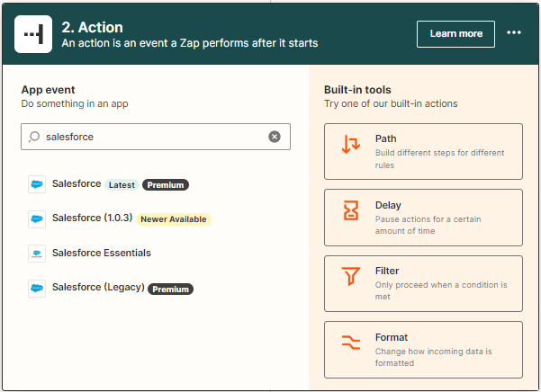Open the Format built-in tool title
Viewport: 541px width, 392px height.
[x=392, y=337]
